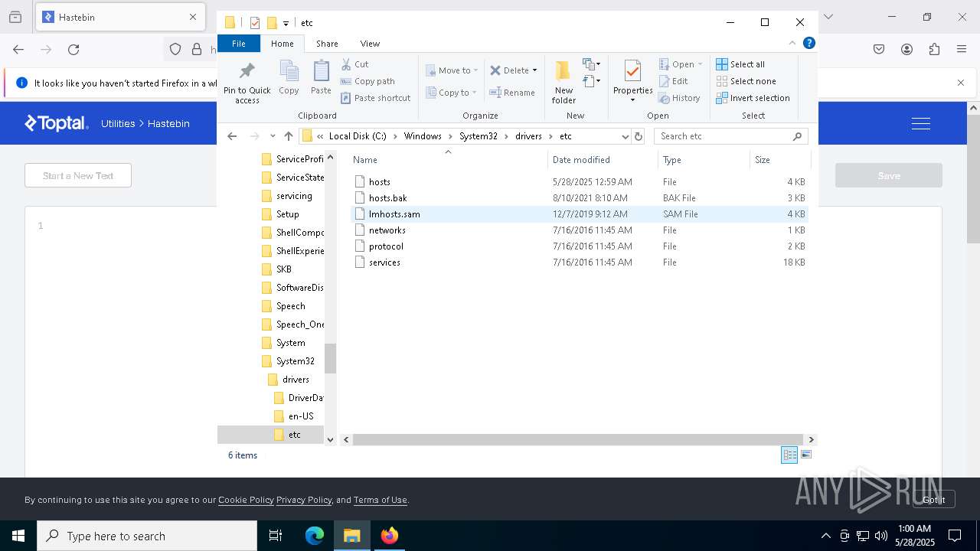Viewport: 980px width, 551px height.
Task: Switch to Large icons view layout
Action: tap(805, 455)
